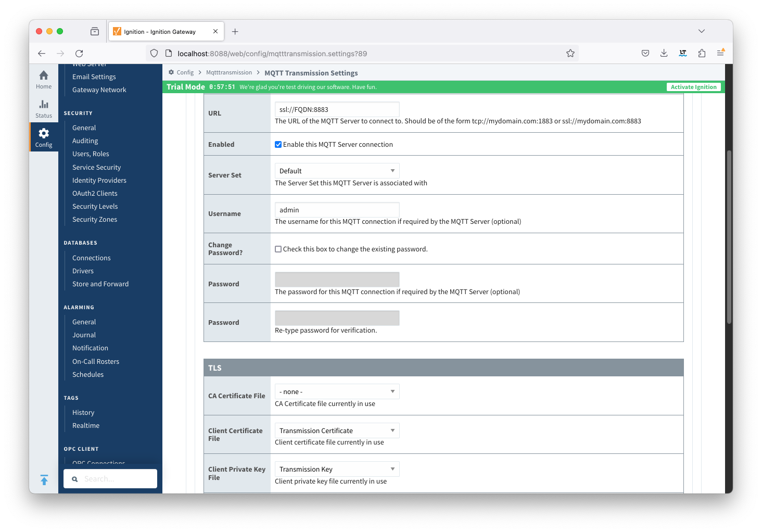Close the Ignition Gateway tab
This screenshot has height=532, width=762.
tap(215, 31)
